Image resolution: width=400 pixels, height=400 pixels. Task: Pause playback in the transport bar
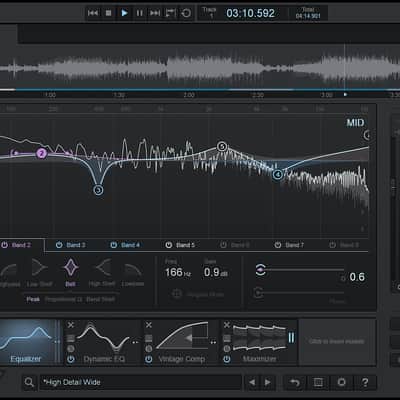139,13
